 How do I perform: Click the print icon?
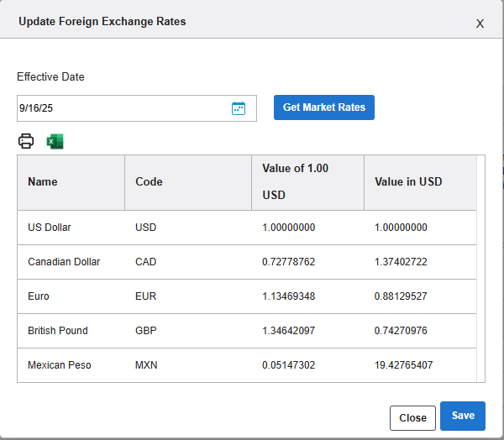click(x=26, y=141)
